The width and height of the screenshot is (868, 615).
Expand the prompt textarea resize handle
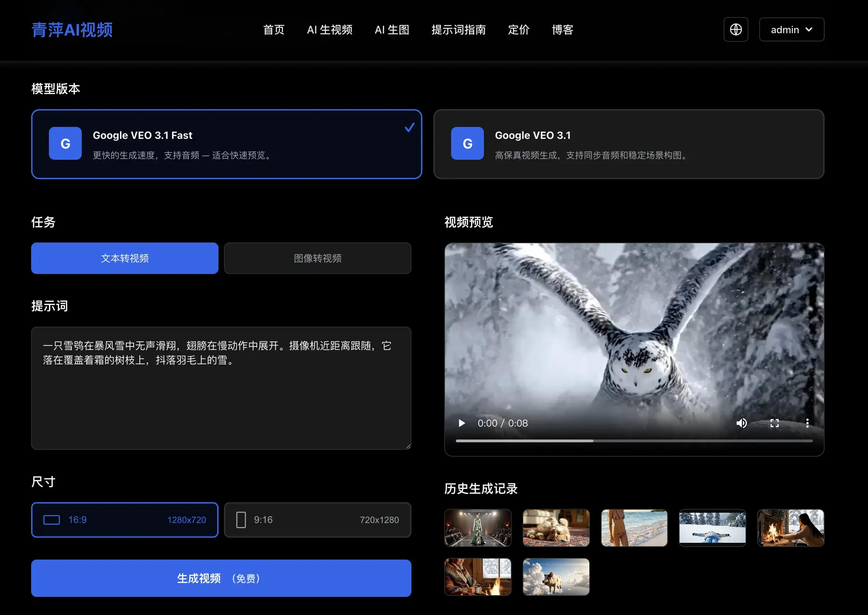(408, 447)
